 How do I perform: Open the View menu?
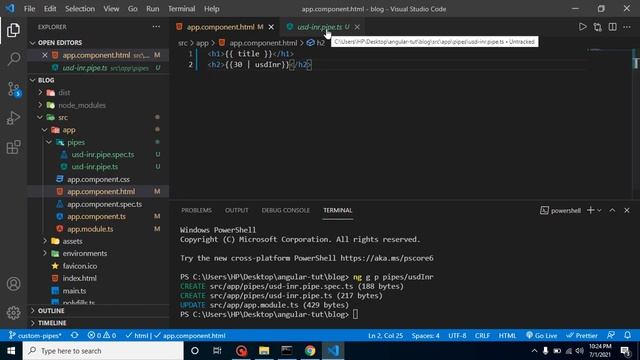click(111, 9)
